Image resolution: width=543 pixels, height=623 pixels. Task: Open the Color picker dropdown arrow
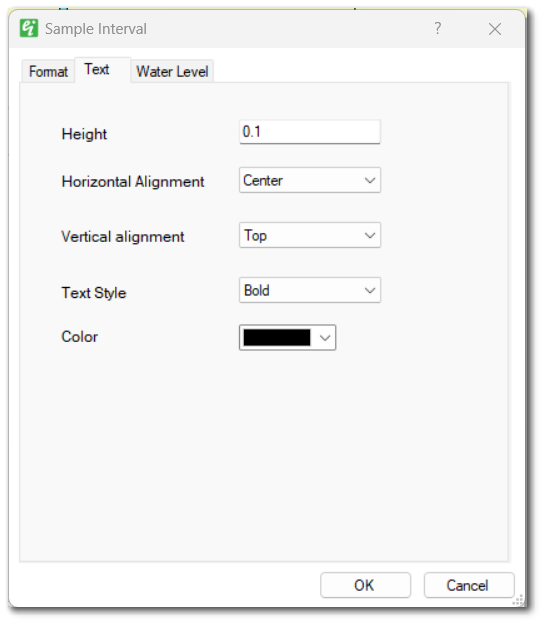[325, 338]
